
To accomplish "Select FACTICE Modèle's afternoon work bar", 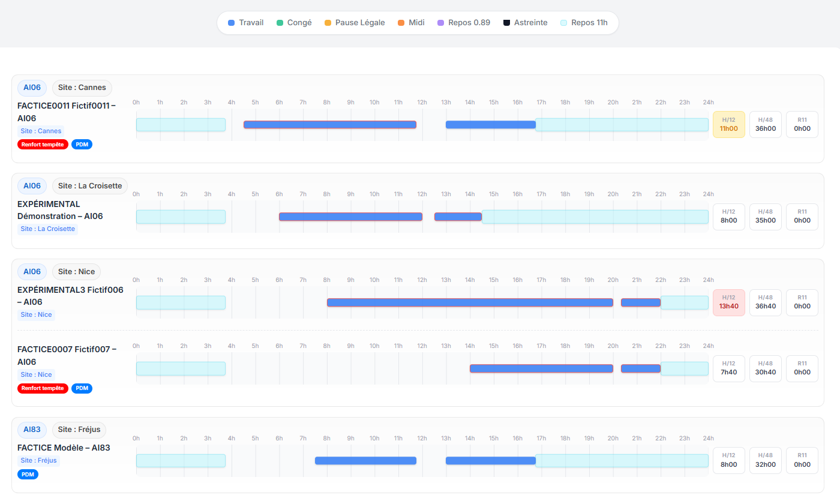I will click(x=491, y=461).
